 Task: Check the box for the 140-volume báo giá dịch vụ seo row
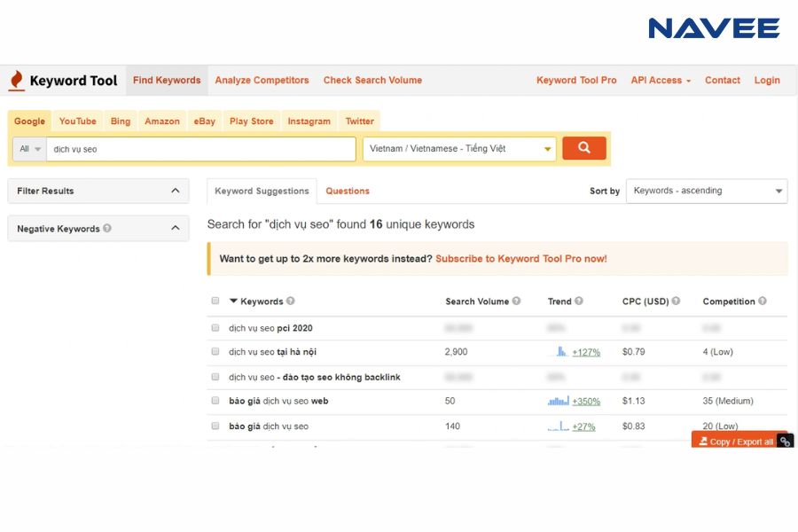215,426
